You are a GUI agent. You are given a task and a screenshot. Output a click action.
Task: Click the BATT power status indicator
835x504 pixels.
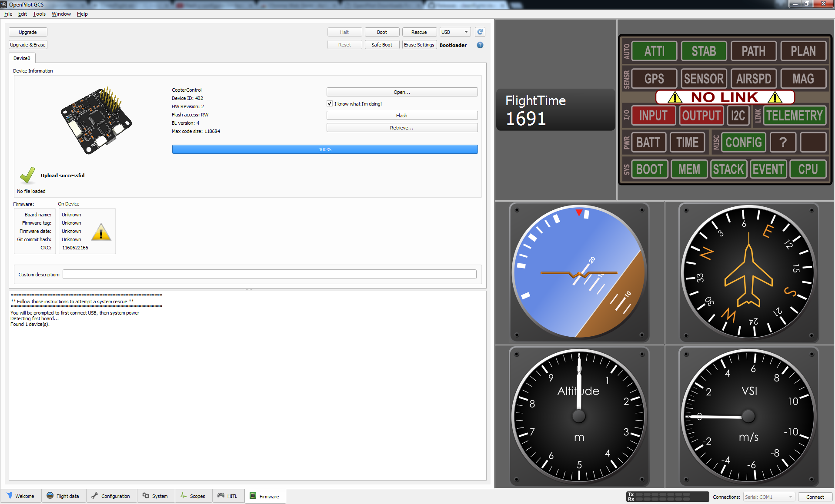coord(648,143)
